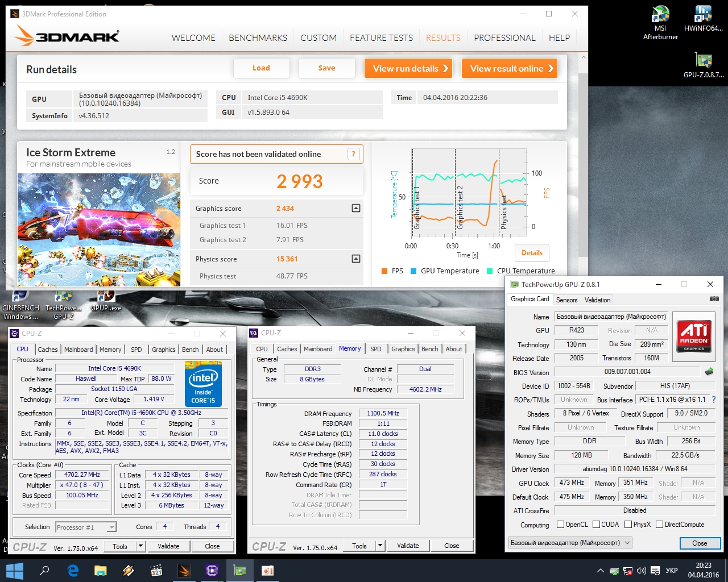Take GPU-Z screenshot with camera icon

[x=714, y=299]
